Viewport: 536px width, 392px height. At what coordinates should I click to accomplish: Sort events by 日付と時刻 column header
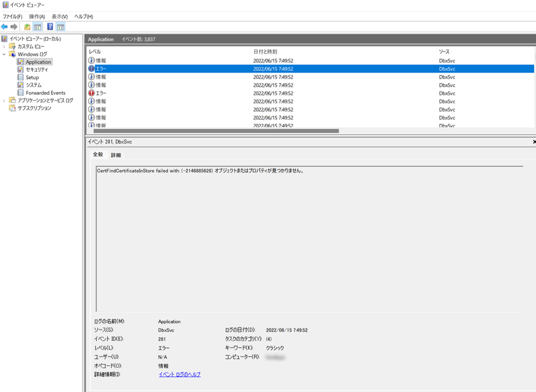[x=265, y=52]
